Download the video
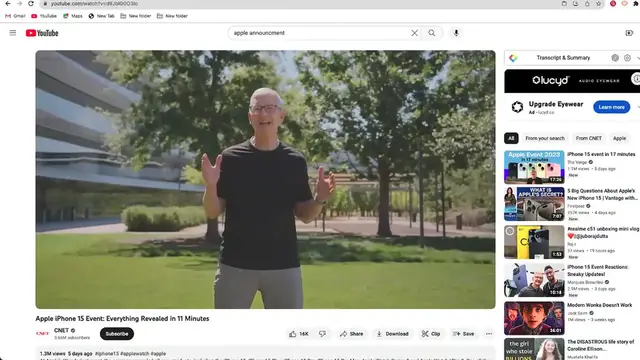Viewport: 640px width, 360px height. (x=392, y=334)
